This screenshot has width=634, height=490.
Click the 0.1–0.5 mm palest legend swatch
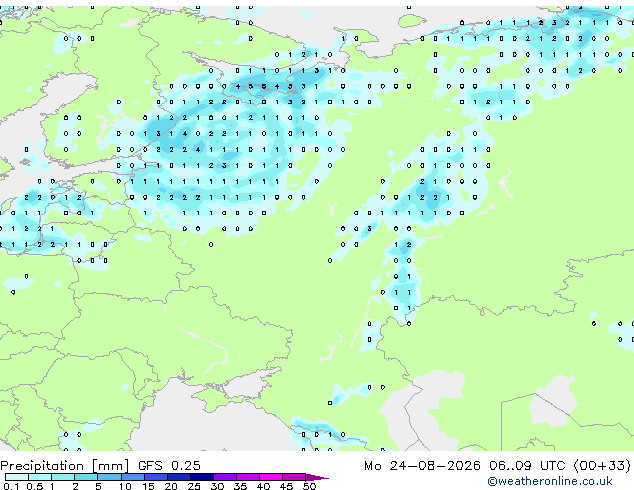[x=17, y=477]
